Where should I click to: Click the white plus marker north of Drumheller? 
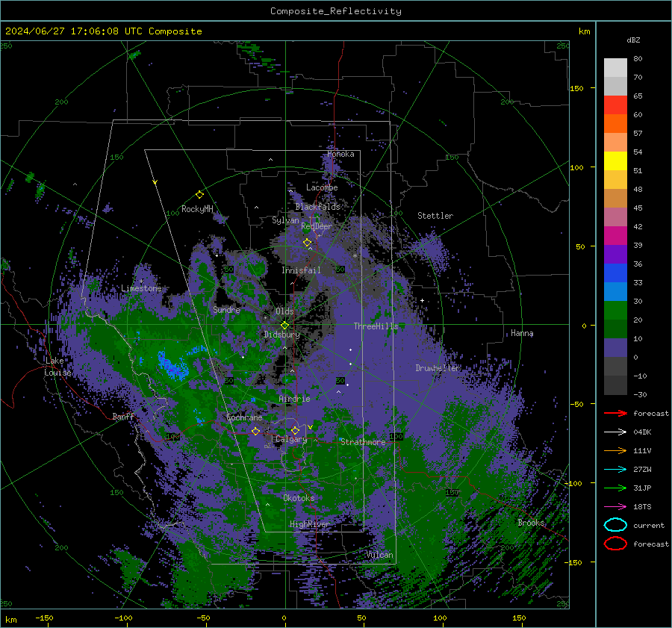click(x=422, y=300)
